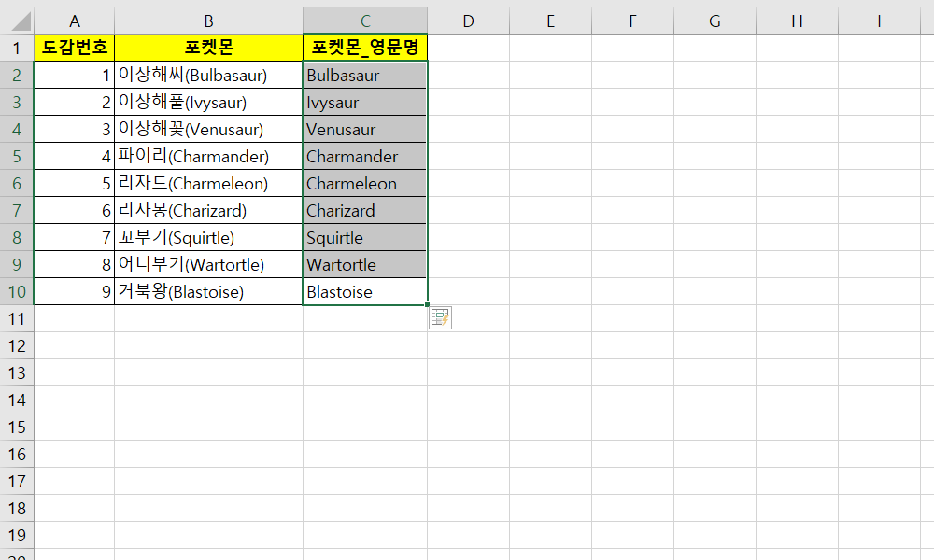The image size is (934, 560).
Task: Select cell 리자드(Charmeleon)
Action: pyautogui.click(x=208, y=183)
